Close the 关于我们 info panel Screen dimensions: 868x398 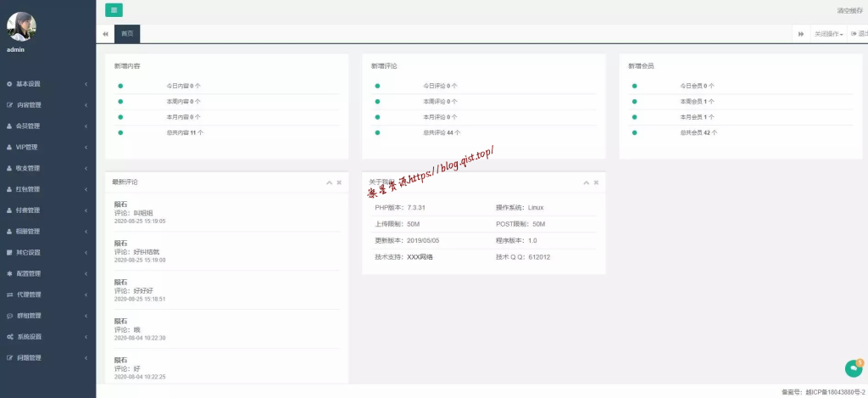click(596, 182)
